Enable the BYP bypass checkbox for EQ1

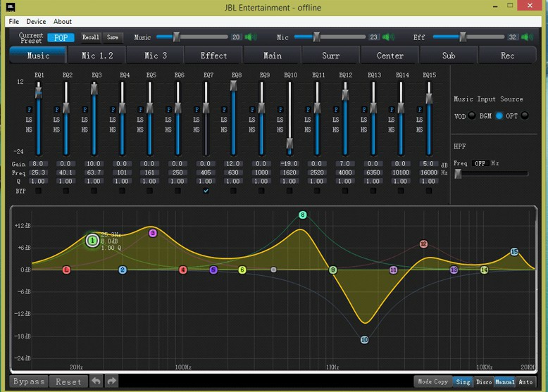(x=39, y=191)
